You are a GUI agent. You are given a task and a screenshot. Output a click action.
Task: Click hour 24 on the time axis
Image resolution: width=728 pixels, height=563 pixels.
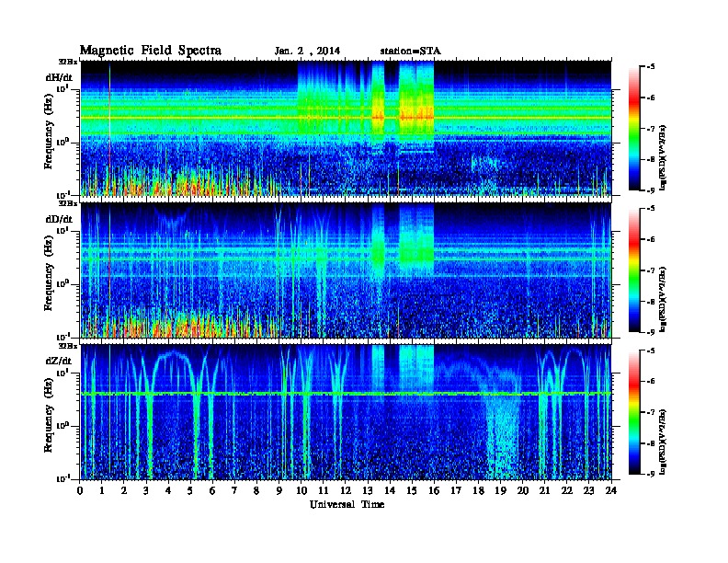(611, 490)
